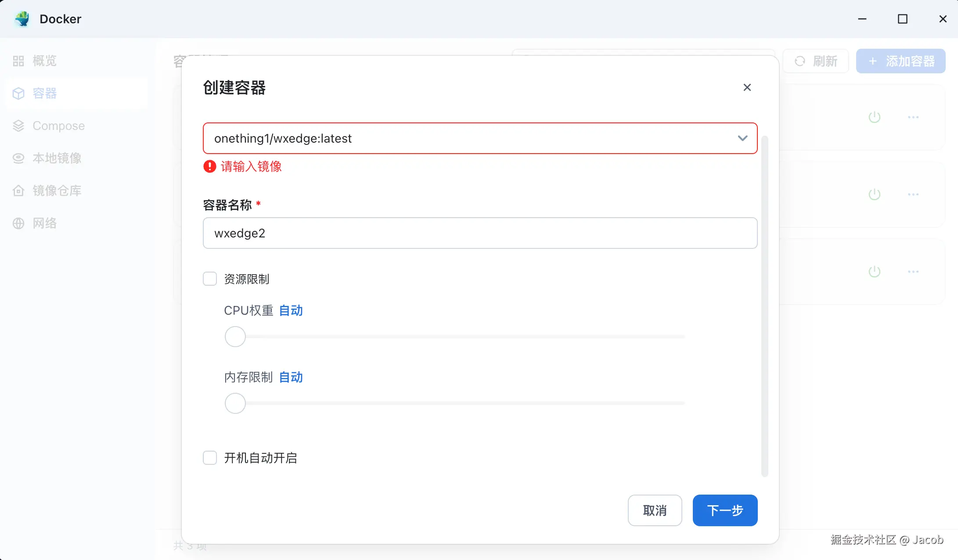Click the CPU权重 slider handle
Screen dimensions: 958x560
click(x=235, y=337)
